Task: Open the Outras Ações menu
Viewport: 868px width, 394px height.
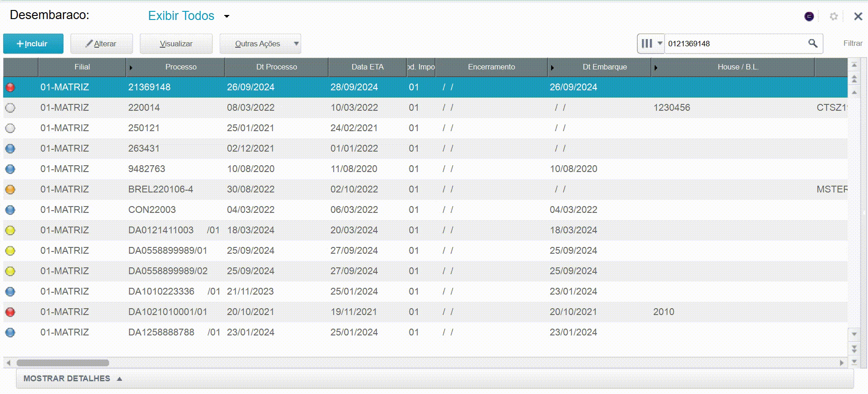Action: point(260,44)
